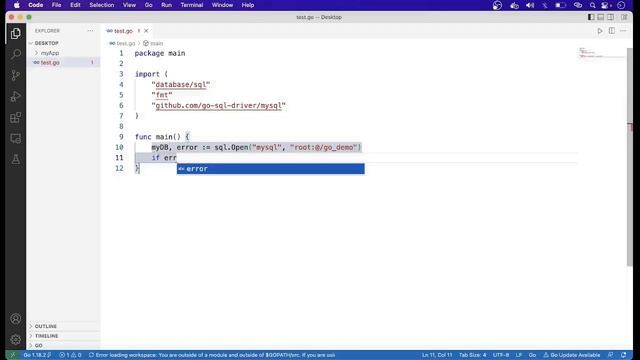Image resolution: width=640 pixels, height=360 pixels.
Task: Open the Edit menu
Action: [75, 5]
